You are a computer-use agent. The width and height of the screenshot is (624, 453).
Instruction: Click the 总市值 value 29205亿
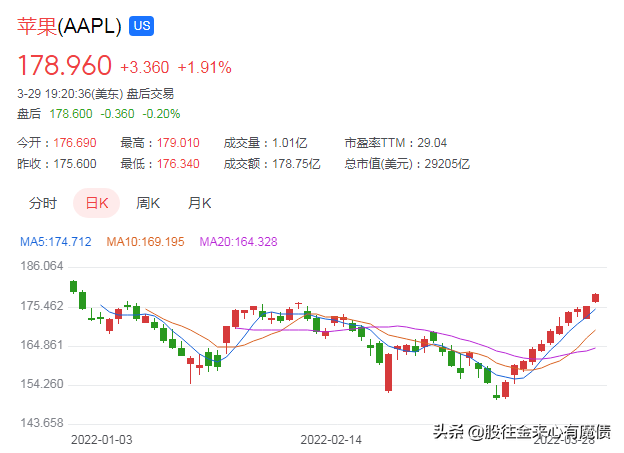[447, 164]
